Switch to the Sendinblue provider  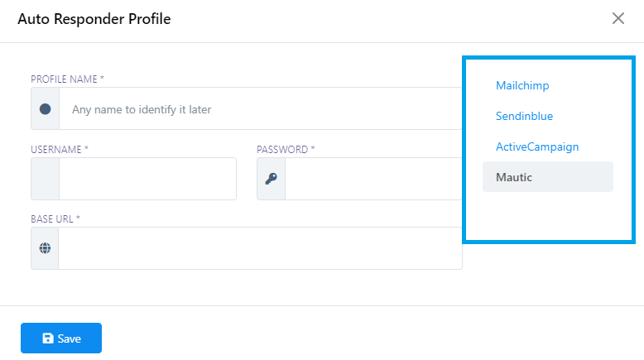[x=524, y=116]
